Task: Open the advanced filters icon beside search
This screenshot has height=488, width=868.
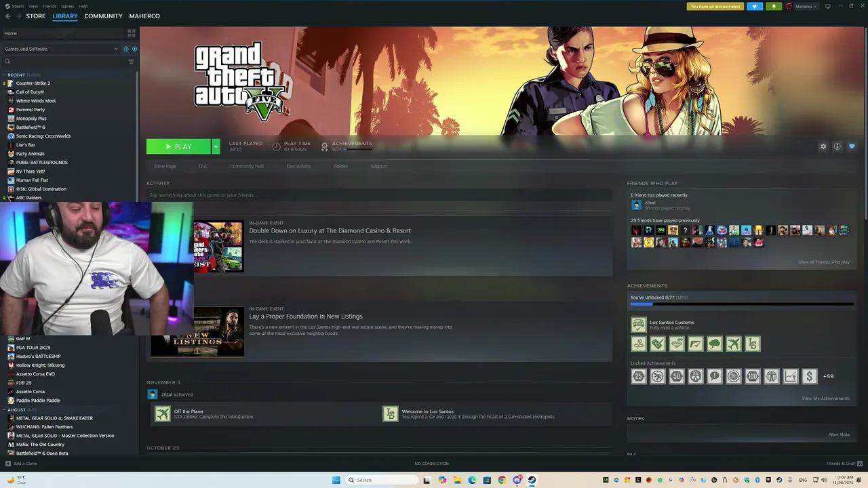Action: pos(132,62)
